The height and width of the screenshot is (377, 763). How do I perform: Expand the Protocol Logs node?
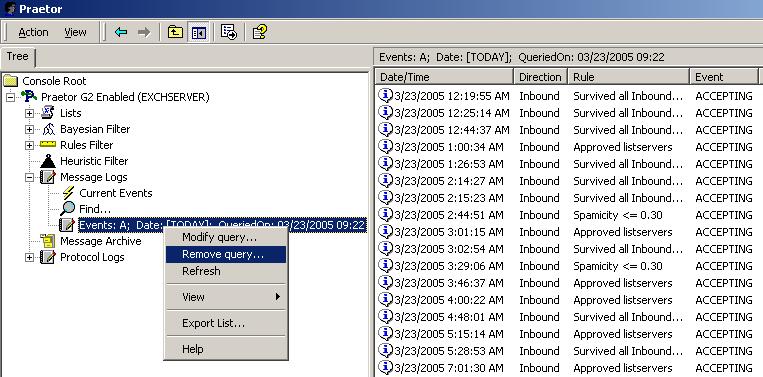coord(29,257)
